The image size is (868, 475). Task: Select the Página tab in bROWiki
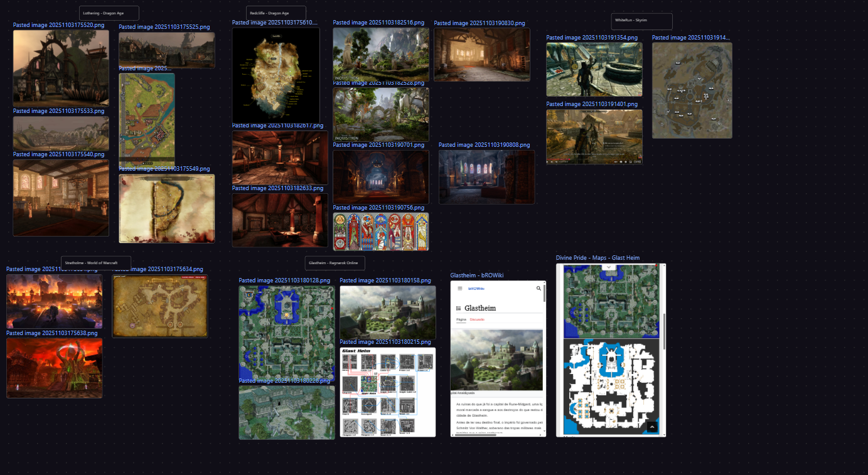point(461,320)
